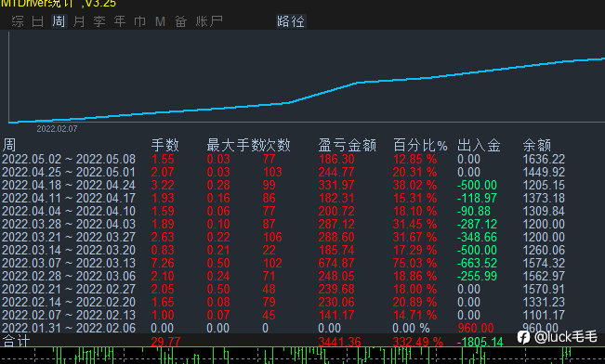Click profit value 186.30

[x=336, y=159]
